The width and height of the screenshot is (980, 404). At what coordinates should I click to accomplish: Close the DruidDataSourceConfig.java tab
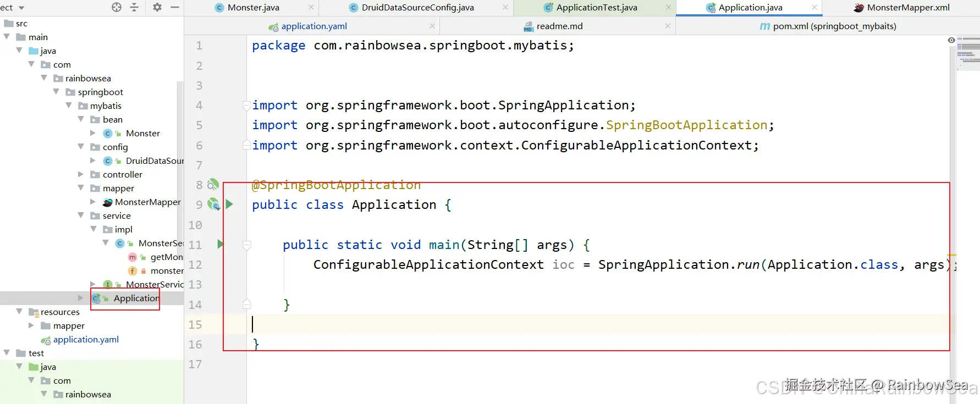(x=505, y=8)
